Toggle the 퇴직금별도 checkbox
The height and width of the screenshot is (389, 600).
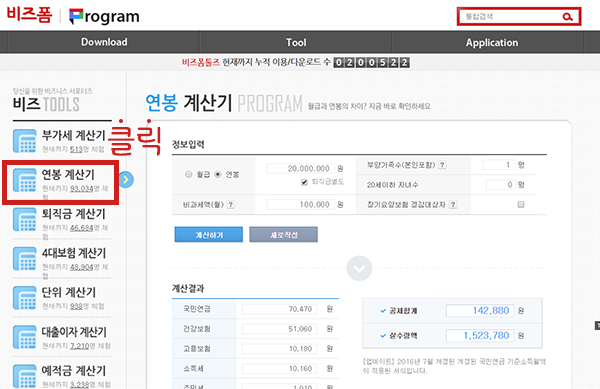[304, 182]
